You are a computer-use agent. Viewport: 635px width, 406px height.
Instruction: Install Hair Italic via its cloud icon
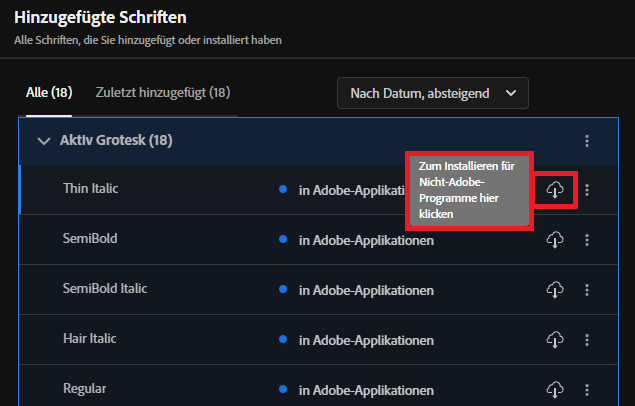point(555,340)
